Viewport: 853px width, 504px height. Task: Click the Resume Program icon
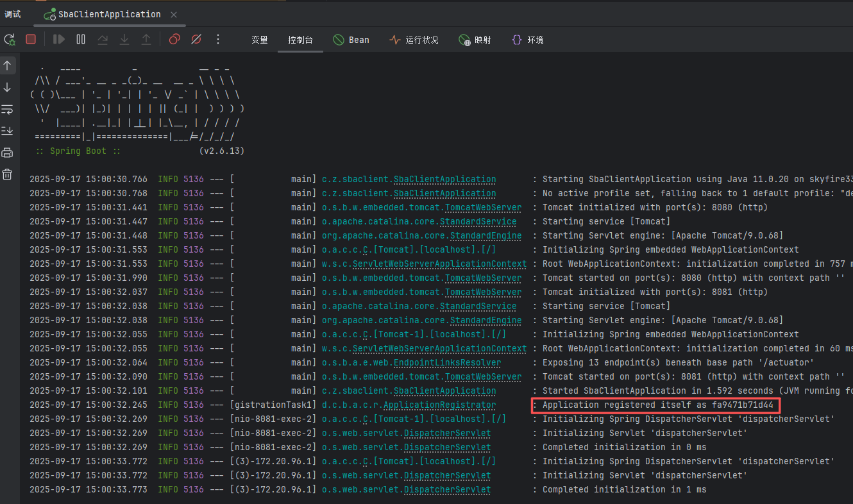(x=59, y=40)
